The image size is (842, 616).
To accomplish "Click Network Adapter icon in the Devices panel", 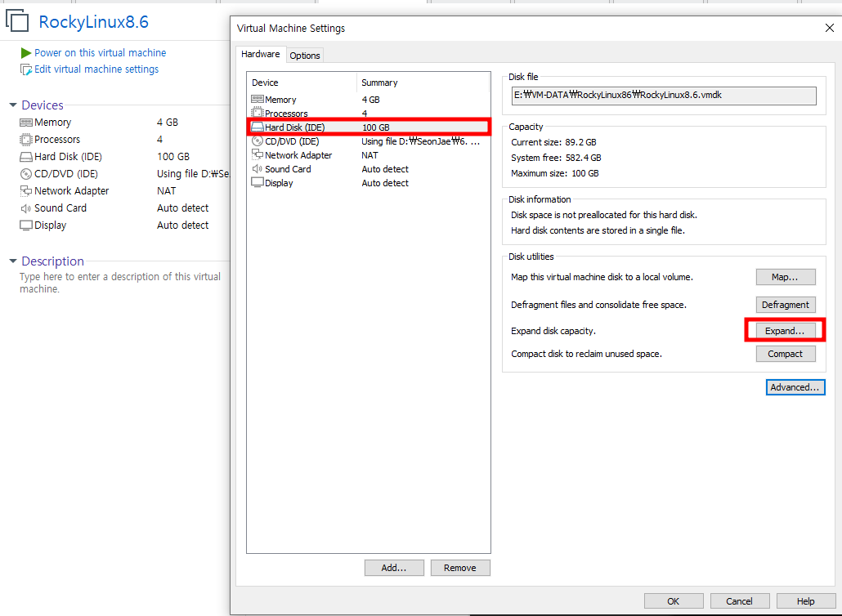I will [26, 191].
